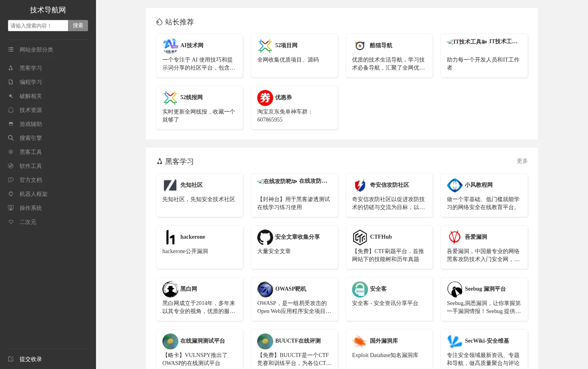Click the 黑白网 hat figure icon
Screen dimensions: 588x369
pyautogui.click(x=170, y=289)
